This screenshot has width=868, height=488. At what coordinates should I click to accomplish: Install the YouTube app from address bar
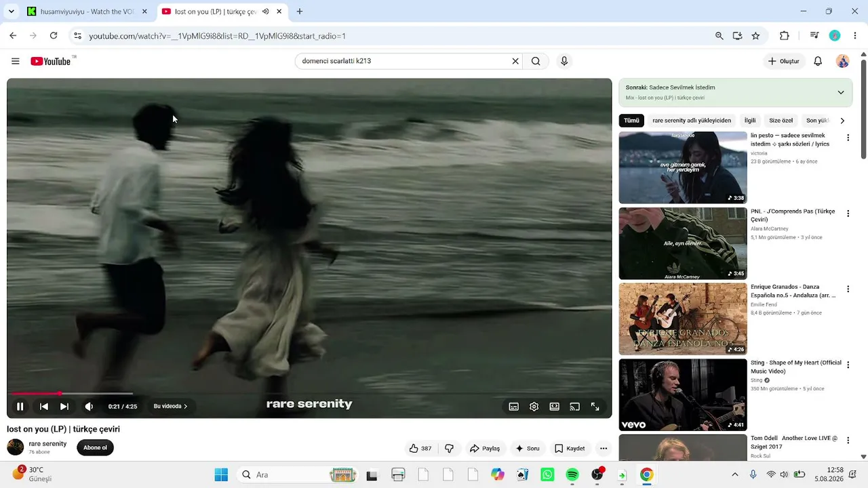pos(738,36)
